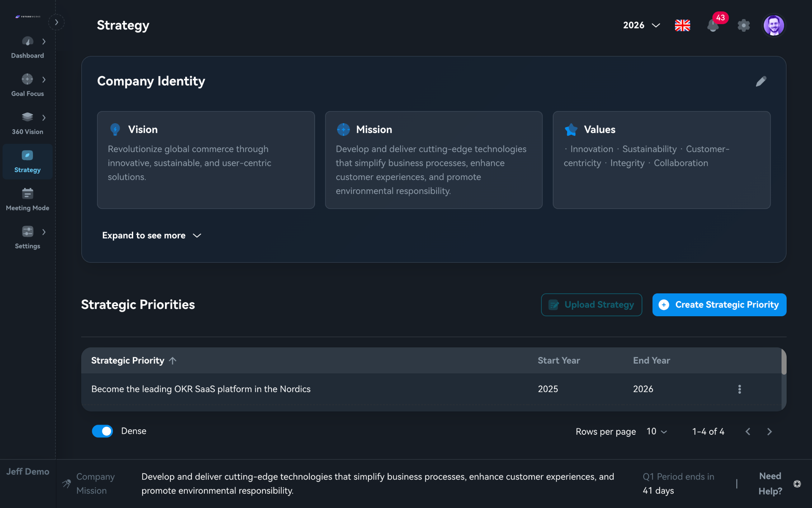Toggle the Dense switch off
The image size is (812, 508).
click(102, 431)
